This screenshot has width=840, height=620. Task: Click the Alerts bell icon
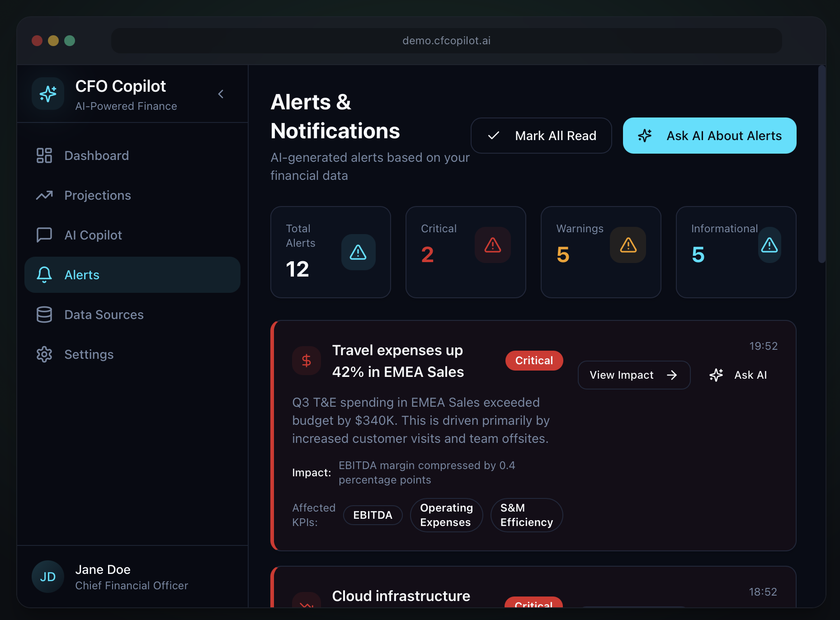point(44,275)
